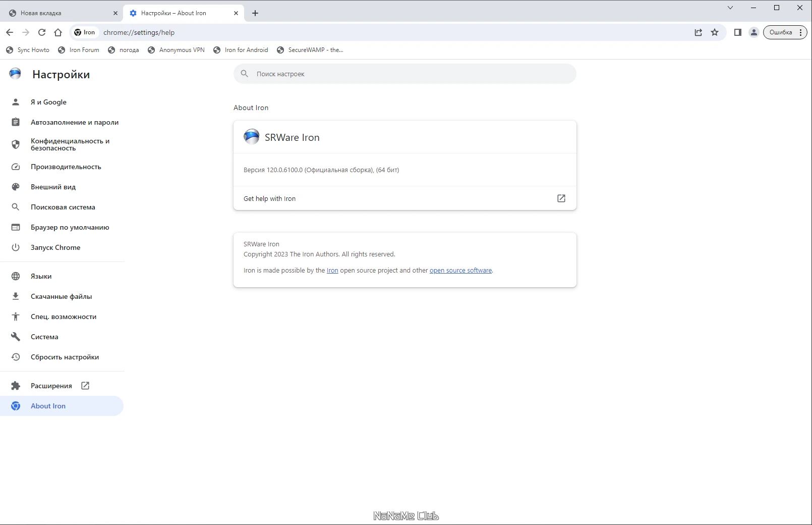This screenshot has height=525, width=812.
Task: Open Автозаполнение и пароли section
Action: tap(62, 122)
